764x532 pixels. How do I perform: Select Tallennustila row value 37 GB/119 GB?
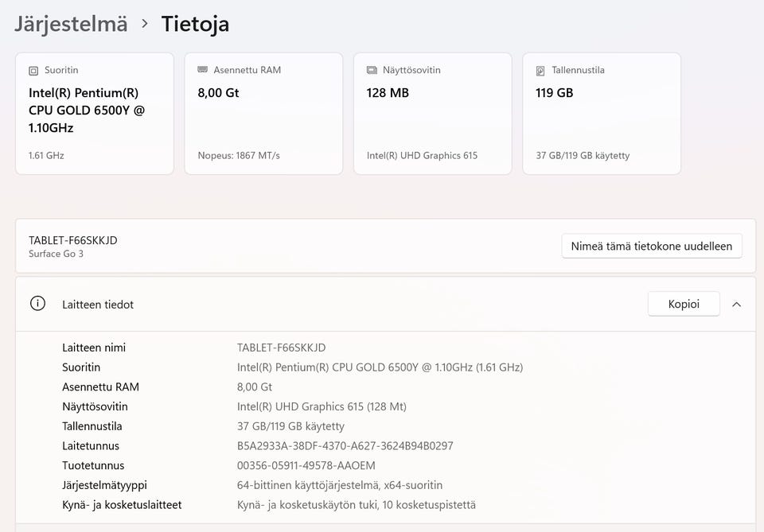[290, 426]
